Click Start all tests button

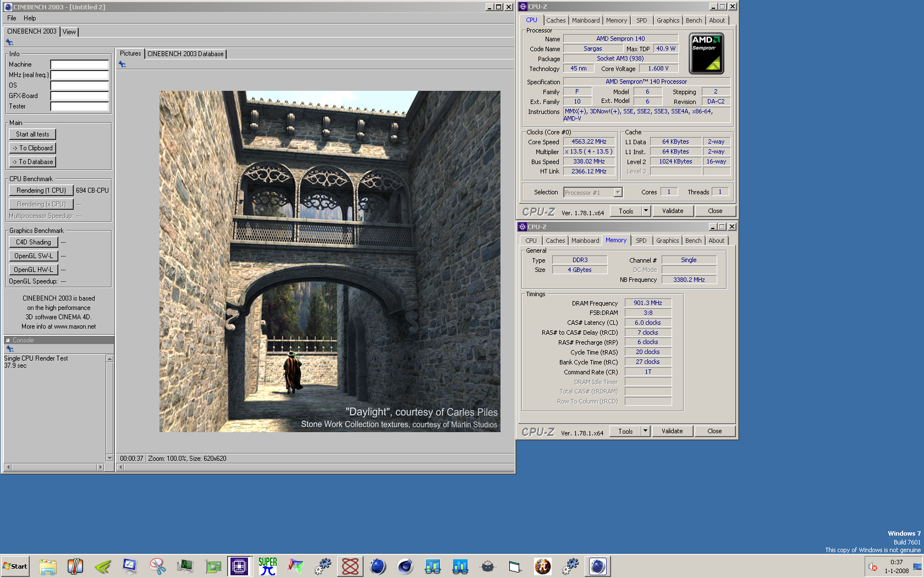pyautogui.click(x=32, y=134)
